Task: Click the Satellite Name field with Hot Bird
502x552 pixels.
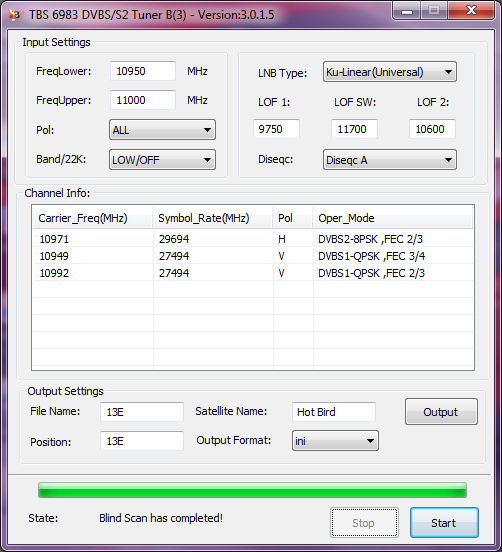Action: [334, 412]
